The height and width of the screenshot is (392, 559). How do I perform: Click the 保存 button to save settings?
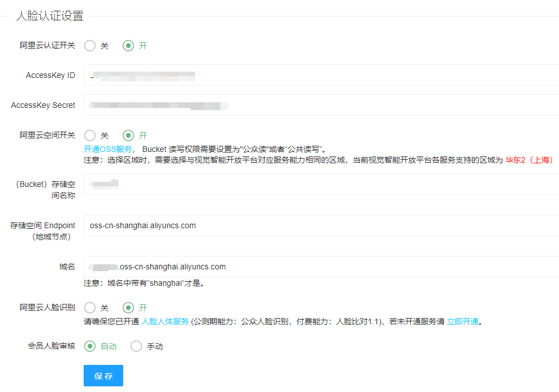(103, 376)
